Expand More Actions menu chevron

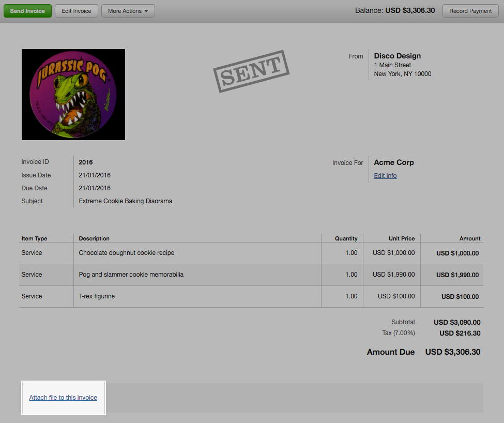point(147,10)
